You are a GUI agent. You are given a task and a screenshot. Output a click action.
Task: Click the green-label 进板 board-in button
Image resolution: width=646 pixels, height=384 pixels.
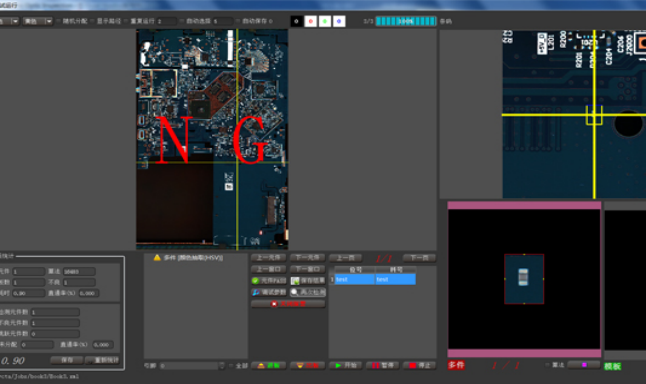(269, 365)
